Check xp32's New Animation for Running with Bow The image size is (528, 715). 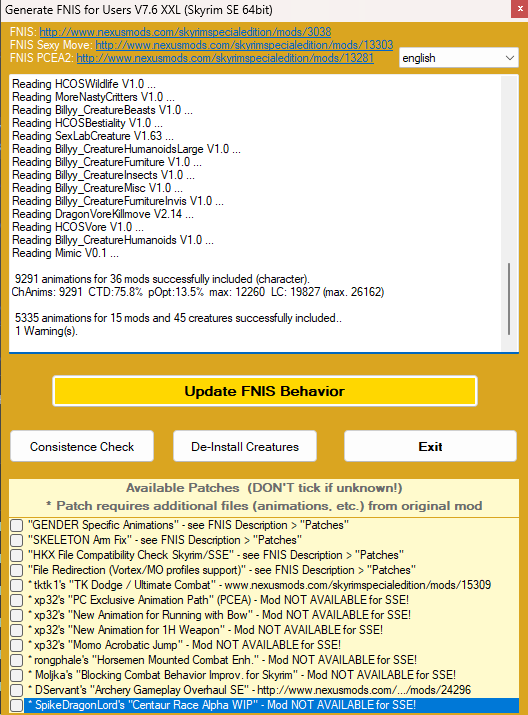point(17,615)
